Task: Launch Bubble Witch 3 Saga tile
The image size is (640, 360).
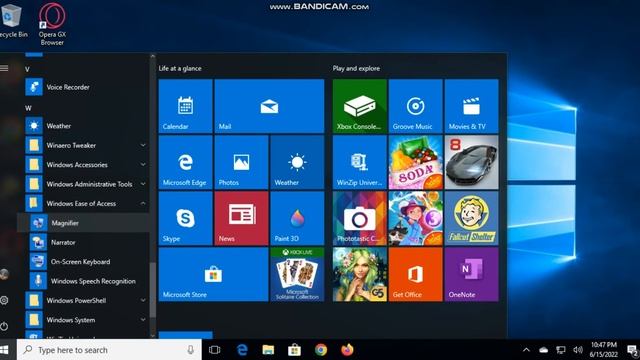Action: [x=416, y=218]
